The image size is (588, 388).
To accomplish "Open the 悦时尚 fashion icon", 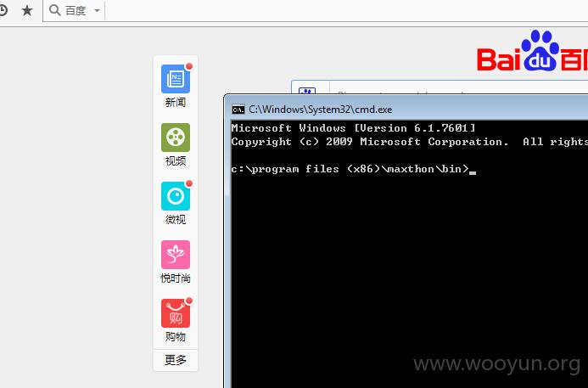I will click(176, 255).
